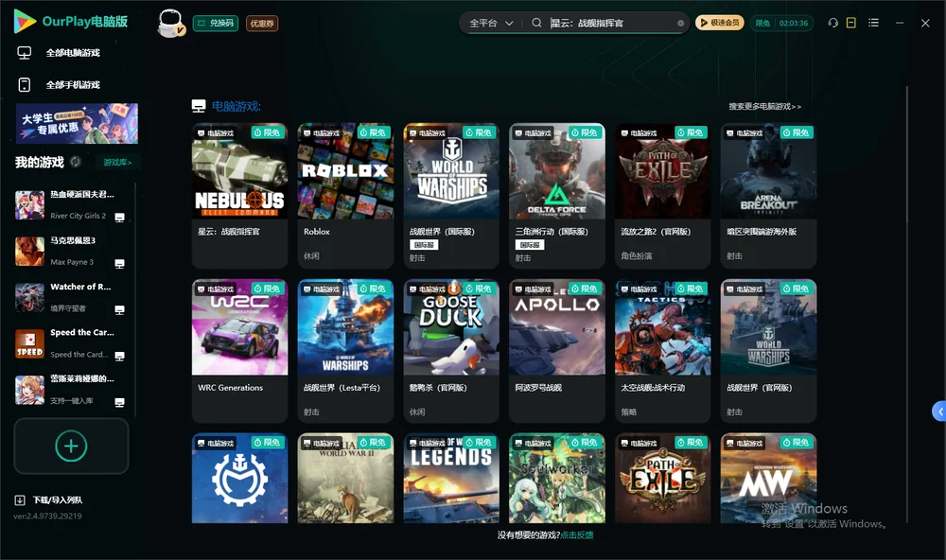
Task: Click PC icon on Watcher of Realms row
Action: [119, 310]
